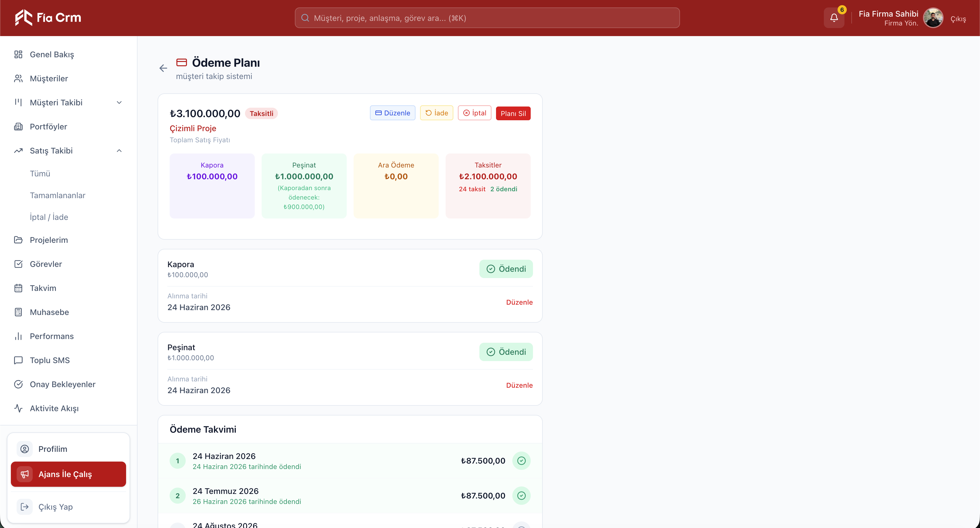
Task: Click the user avatar photo
Action: [x=933, y=18]
